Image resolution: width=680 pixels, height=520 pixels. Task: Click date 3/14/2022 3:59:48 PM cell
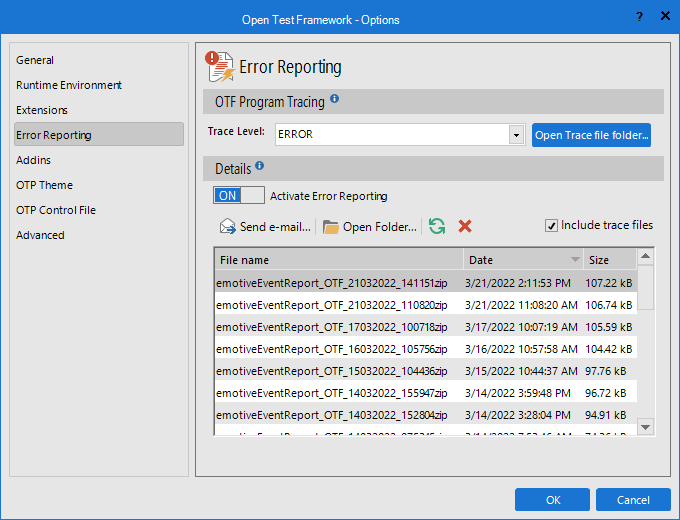click(x=518, y=393)
